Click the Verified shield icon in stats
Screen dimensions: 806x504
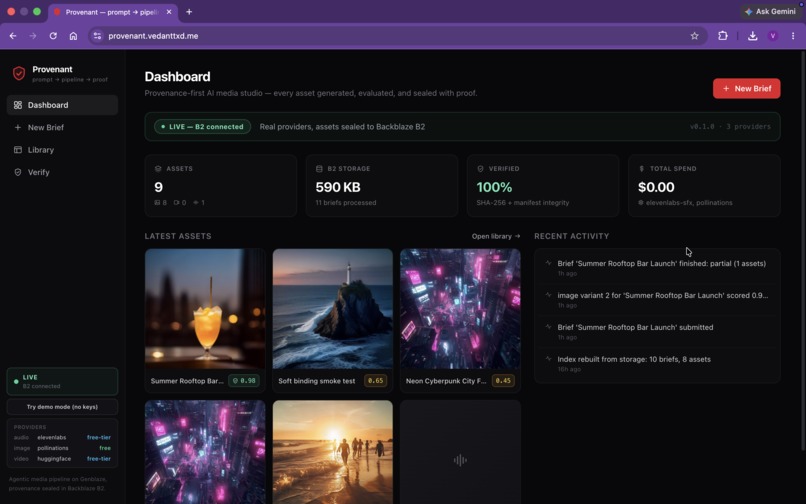(480, 169)
